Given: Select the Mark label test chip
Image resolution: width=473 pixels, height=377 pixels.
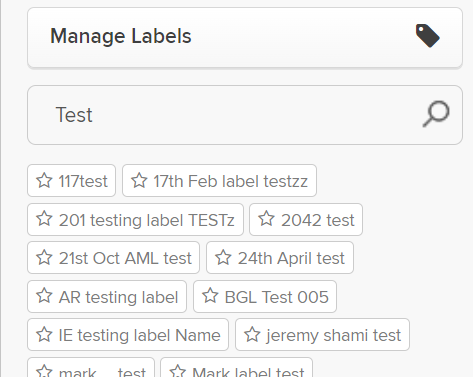Looking at the screenshot, I should 236,367.
